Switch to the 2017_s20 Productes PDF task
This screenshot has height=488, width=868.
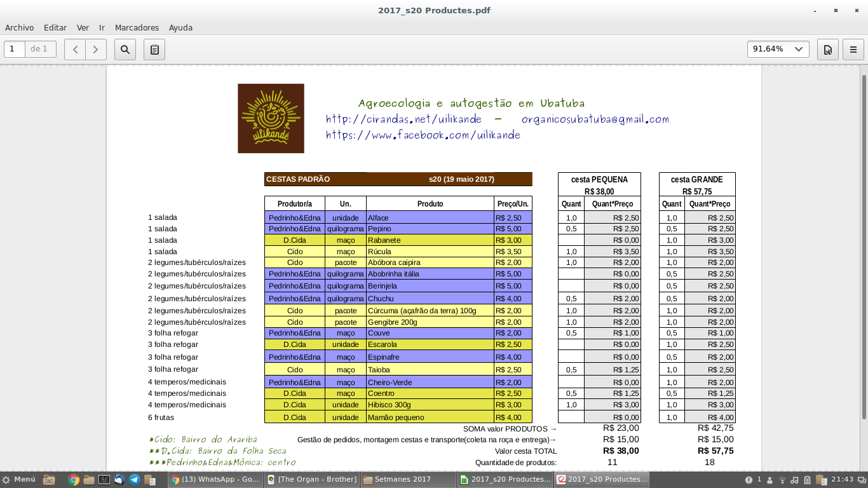click(602, 480)
